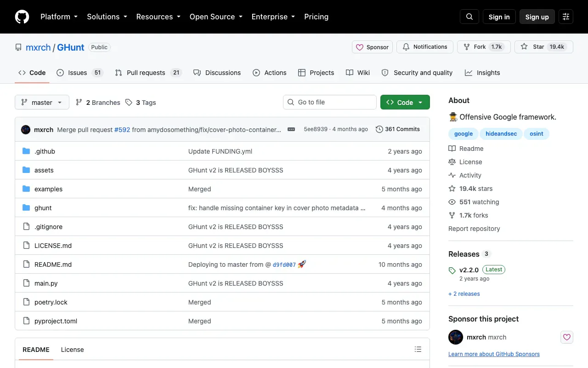Expand the Platform menu
This screenshot has height=368, width=588.
[x=59, y=17]
